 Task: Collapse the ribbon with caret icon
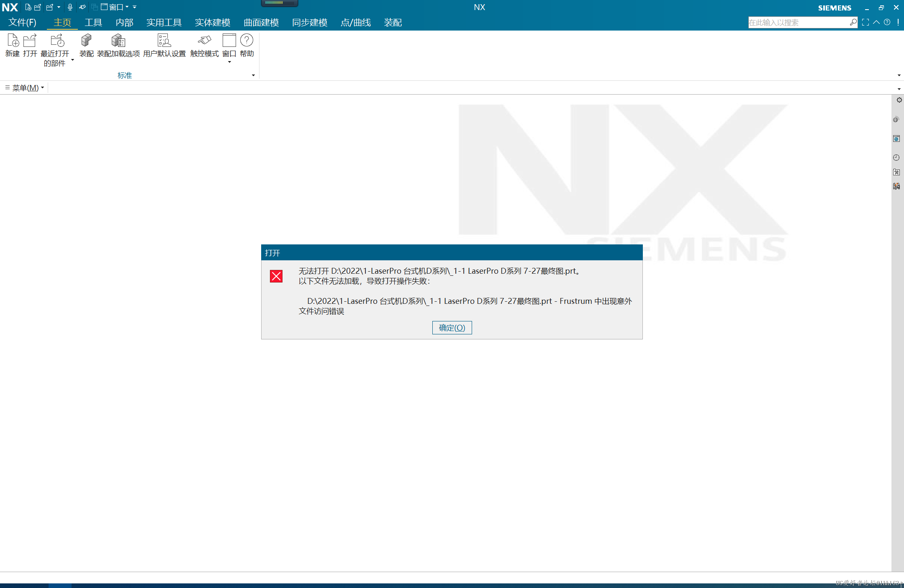pos(876,23)
